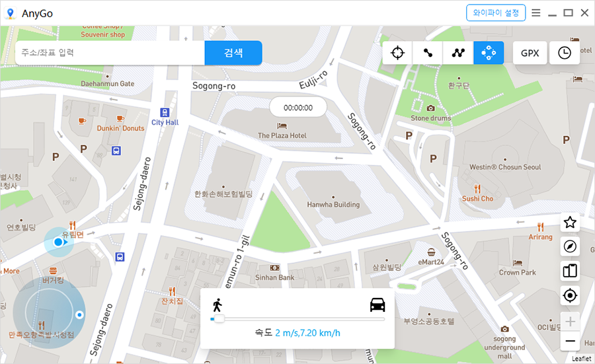The height and width of the screenshot is (364, 595).
Task: Set speed to walking with pedestrian icon
Action: [x=217, y=305]
